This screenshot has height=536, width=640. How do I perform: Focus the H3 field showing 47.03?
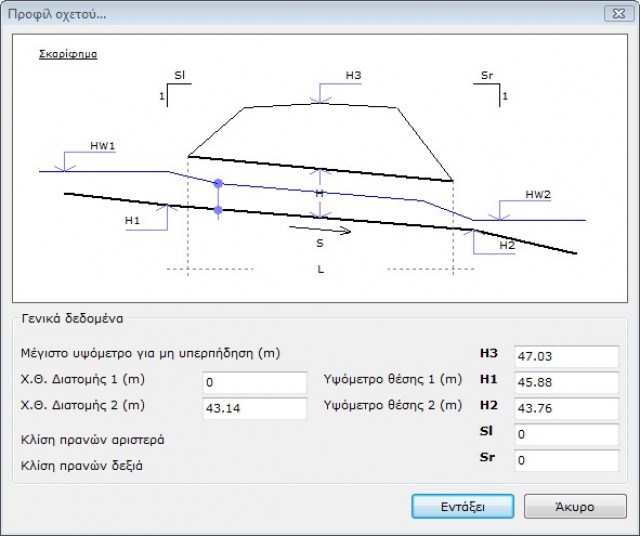point(566,356)
